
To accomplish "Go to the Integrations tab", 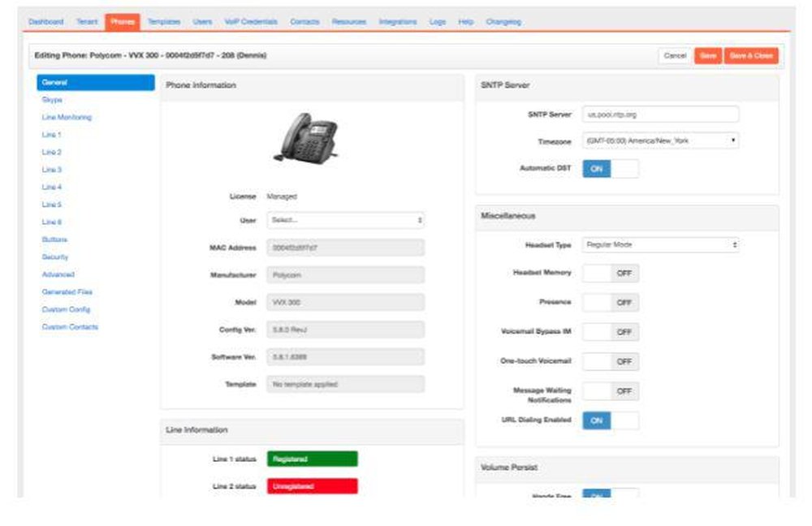I will coord(398,22).
